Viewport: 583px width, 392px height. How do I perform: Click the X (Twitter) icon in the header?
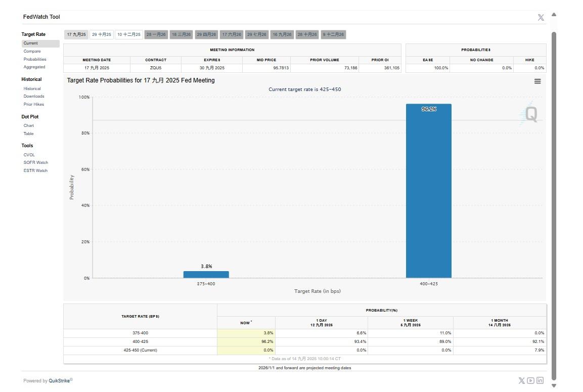tap(541, 18)
